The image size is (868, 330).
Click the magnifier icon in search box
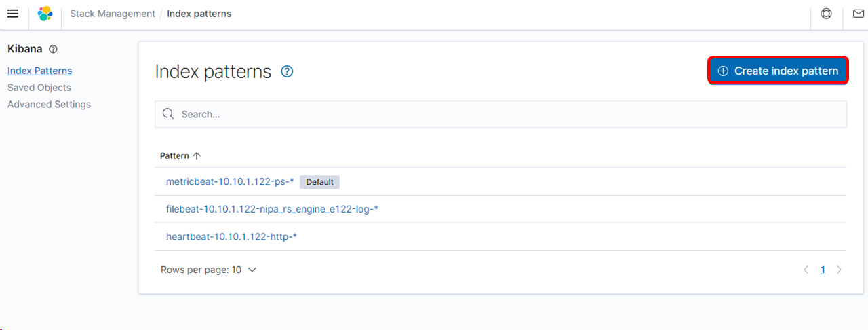[x=168, y=114]
